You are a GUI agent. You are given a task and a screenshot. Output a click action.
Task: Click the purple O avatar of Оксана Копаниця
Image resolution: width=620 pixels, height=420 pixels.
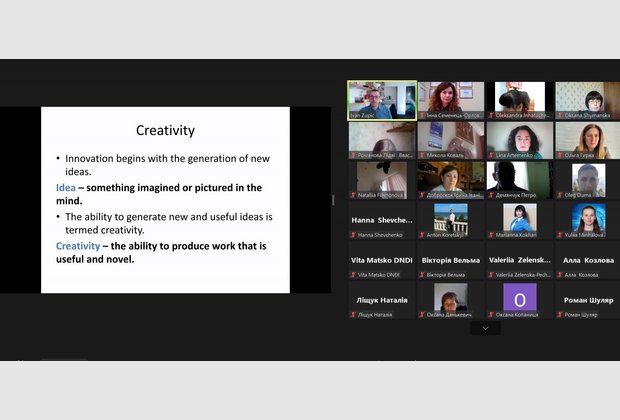pyautogui.click(x=520, y=297)
